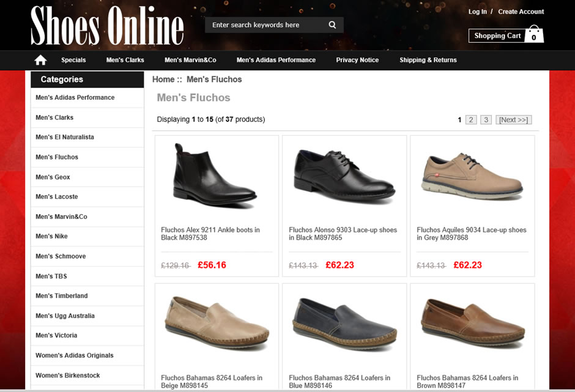Select Men's Timberland category

[61, 296]
